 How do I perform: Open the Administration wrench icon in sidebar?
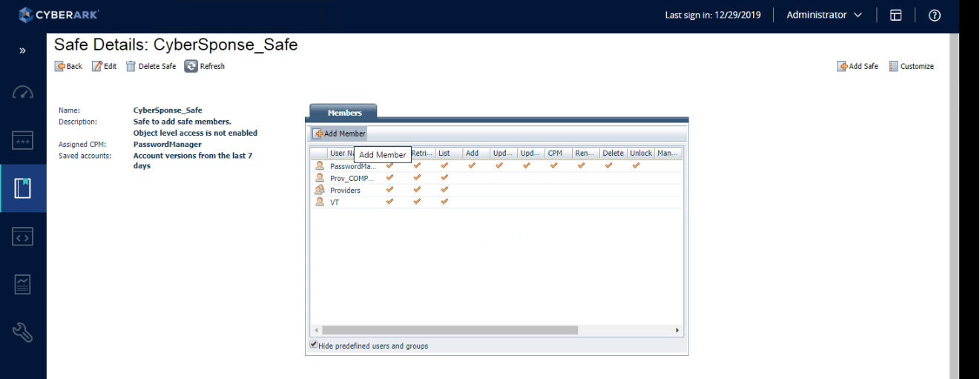coord(23,333)
